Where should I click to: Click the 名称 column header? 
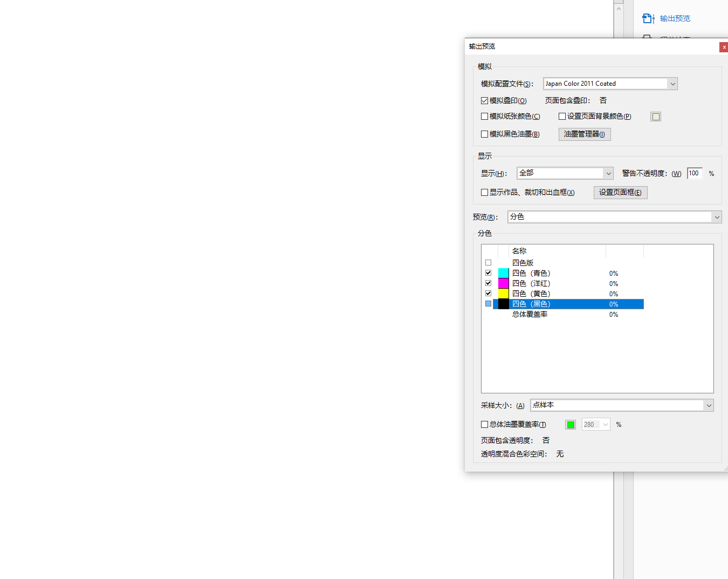[557, 251]
